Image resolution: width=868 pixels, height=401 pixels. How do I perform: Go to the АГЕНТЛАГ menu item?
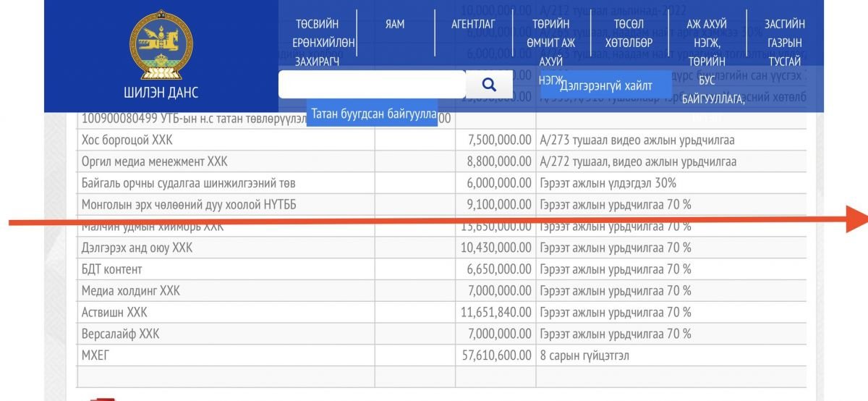473,25
